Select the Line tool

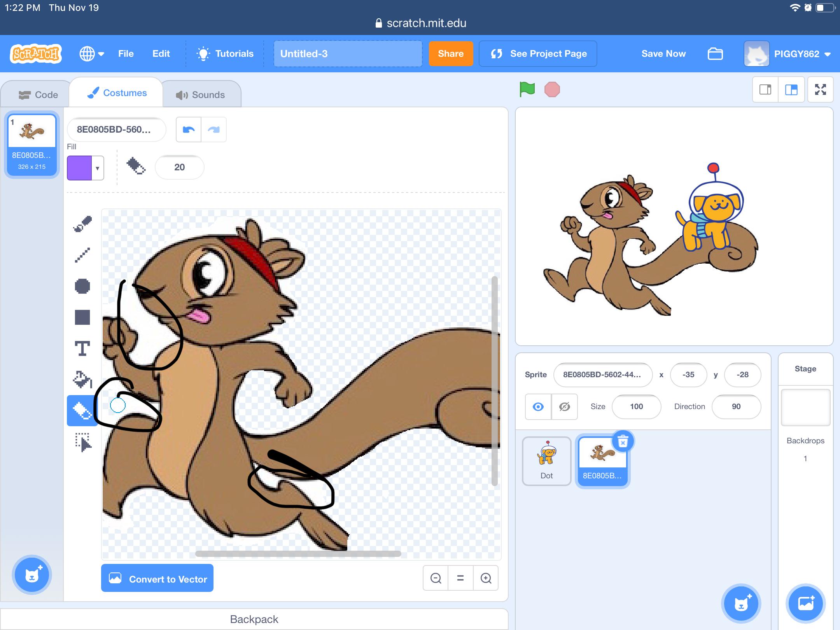coord(82,255)
